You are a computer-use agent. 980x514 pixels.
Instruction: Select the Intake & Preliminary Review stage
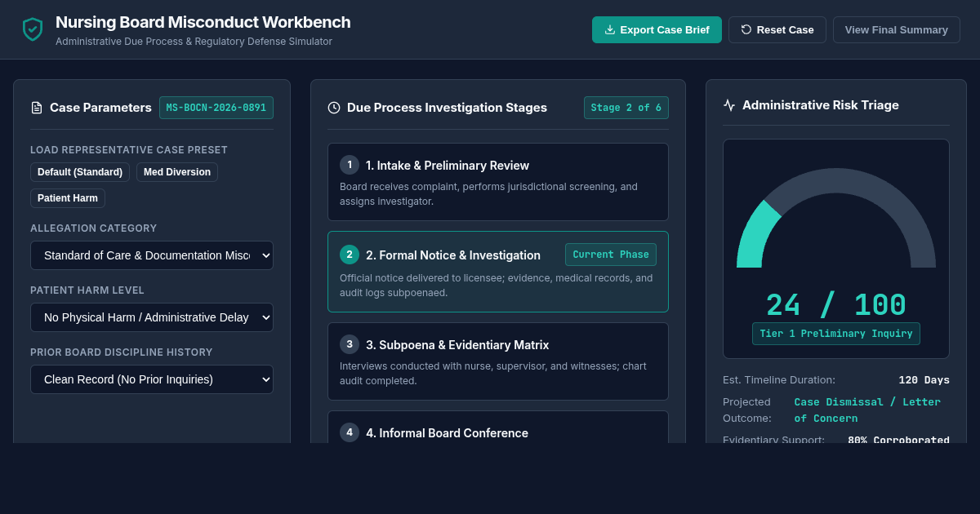click(x=498, y=182)
